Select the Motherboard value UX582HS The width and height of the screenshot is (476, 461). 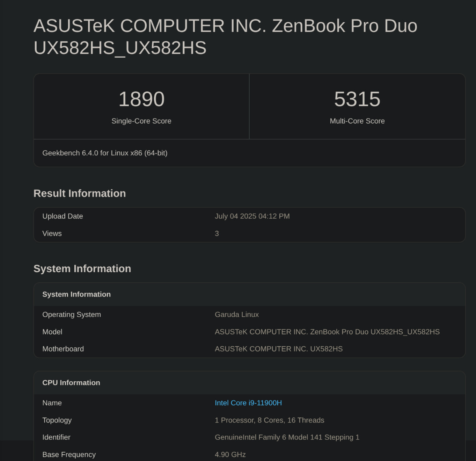click(x=279, y=349)
